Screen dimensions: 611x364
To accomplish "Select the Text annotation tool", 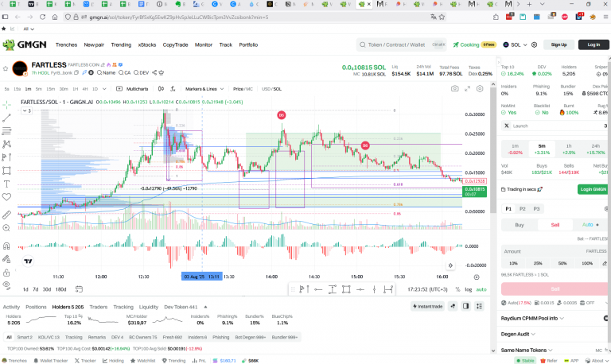I will pos(6,184).
